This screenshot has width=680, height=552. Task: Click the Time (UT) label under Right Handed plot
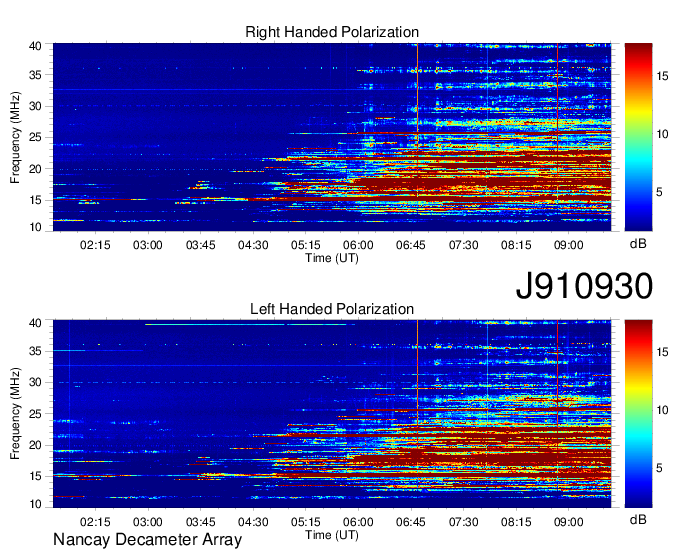(x=332, y=258)
